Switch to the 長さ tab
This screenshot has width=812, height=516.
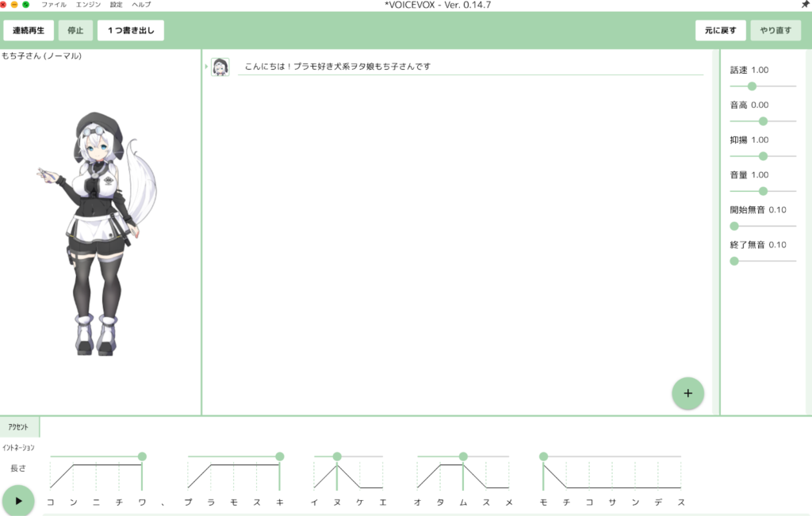[19, 468]
